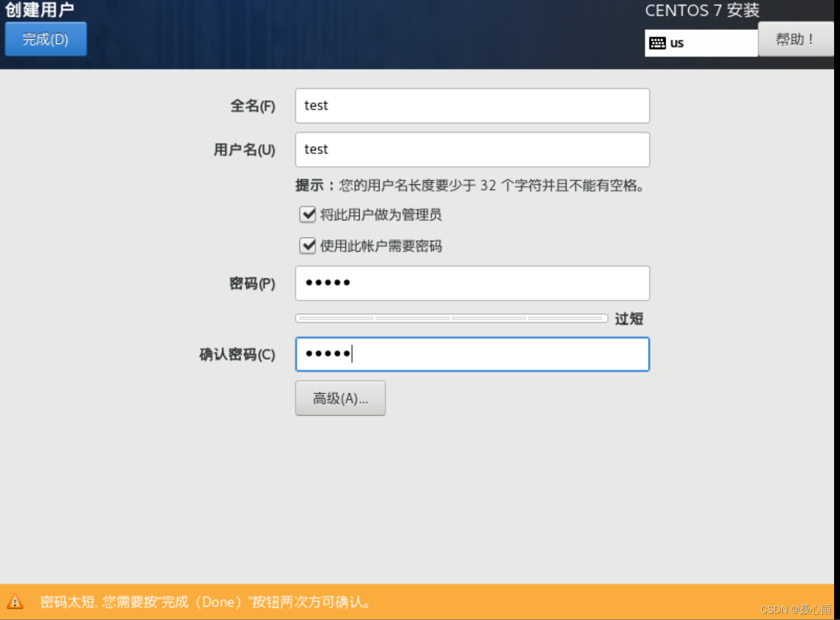Toggle 使用此帐户需要密码 password required checkbox

[308, 246]
